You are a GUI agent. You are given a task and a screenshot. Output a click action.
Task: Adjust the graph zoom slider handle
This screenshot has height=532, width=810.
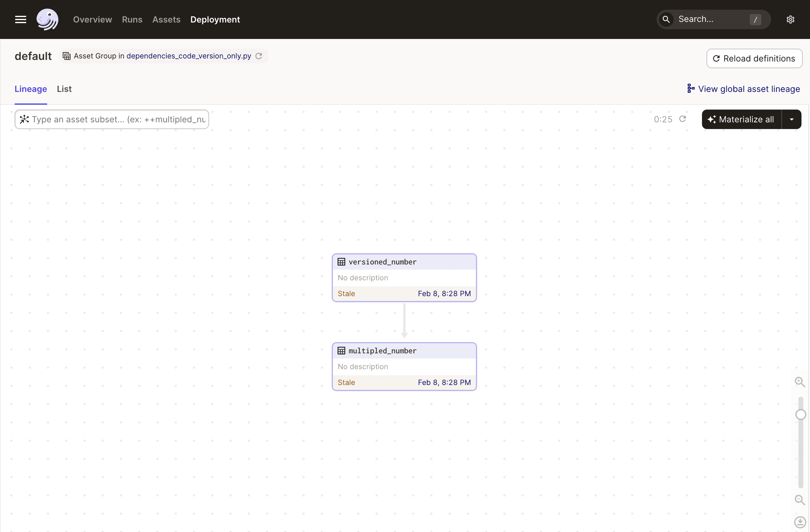coord(801,415)
